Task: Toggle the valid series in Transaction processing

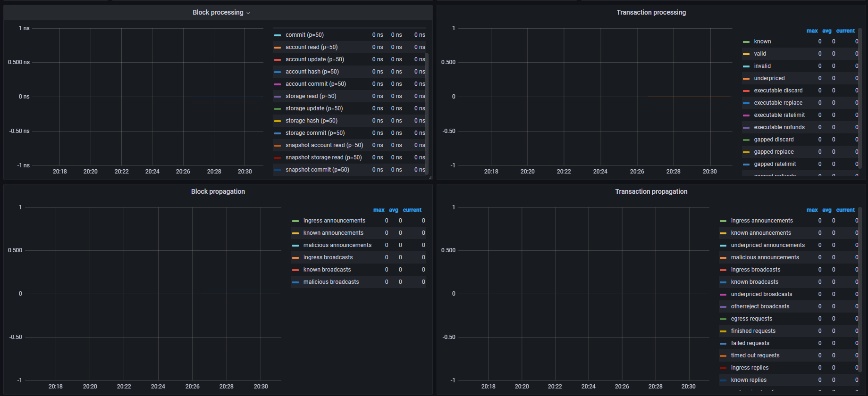Action: coord(760,54)
